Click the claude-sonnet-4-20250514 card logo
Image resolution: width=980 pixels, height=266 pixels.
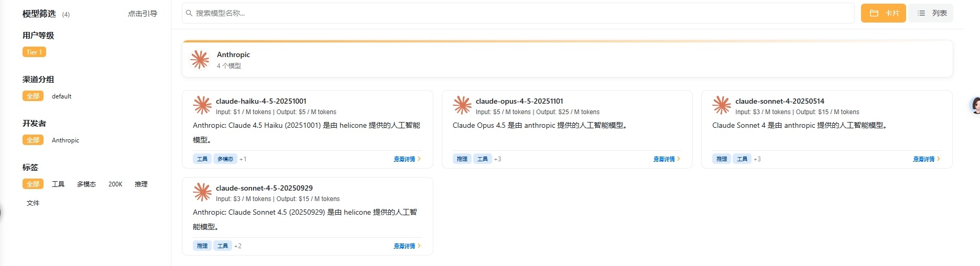coord(722,105)
